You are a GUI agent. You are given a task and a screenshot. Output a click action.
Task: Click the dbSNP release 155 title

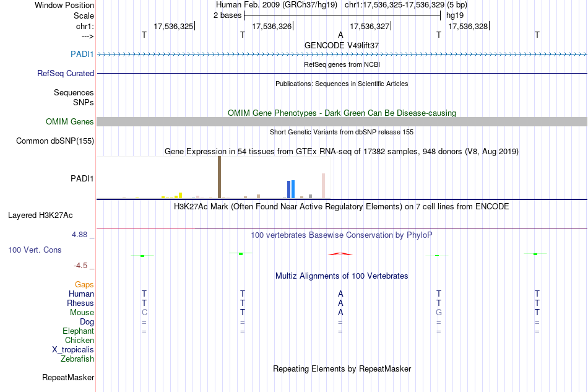[x=342, y=132]
